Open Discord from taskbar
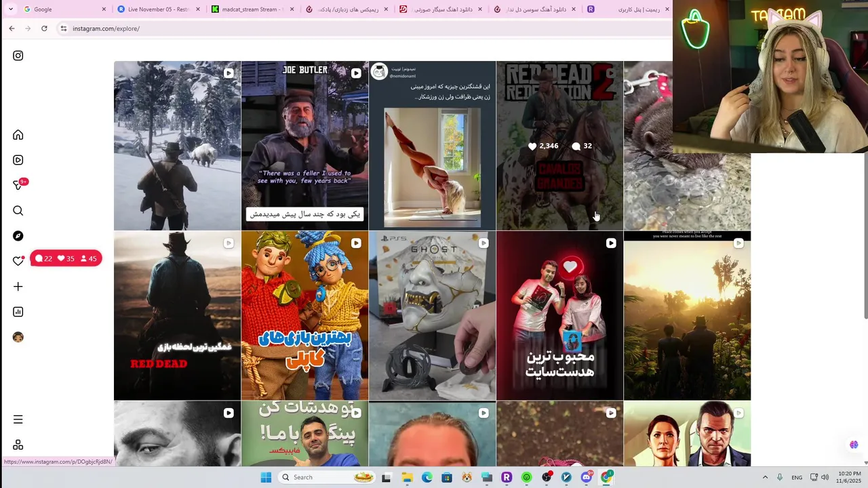This screenshot has width=868, height=488. [587, 477]
